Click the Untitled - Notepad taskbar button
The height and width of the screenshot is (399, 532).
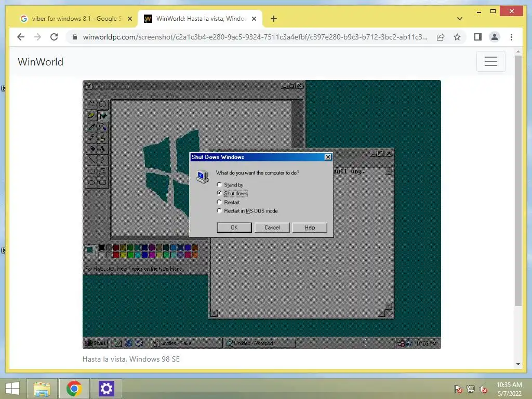pos(260,343)
